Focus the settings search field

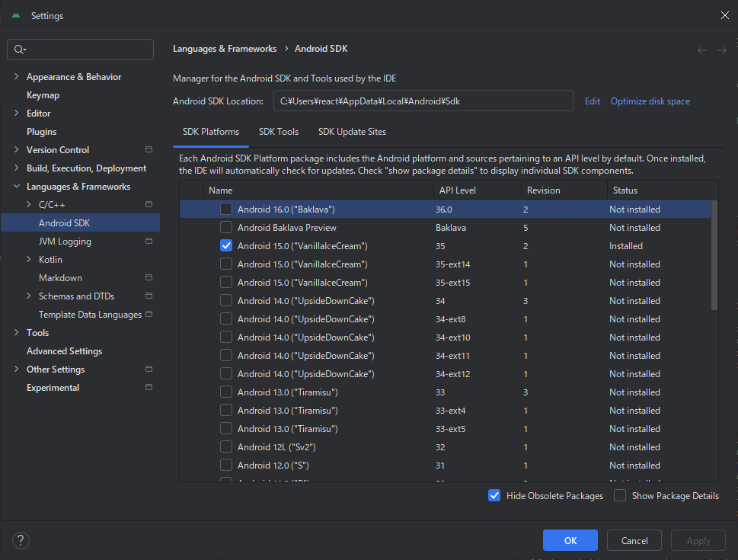click(x=81, y=50)
